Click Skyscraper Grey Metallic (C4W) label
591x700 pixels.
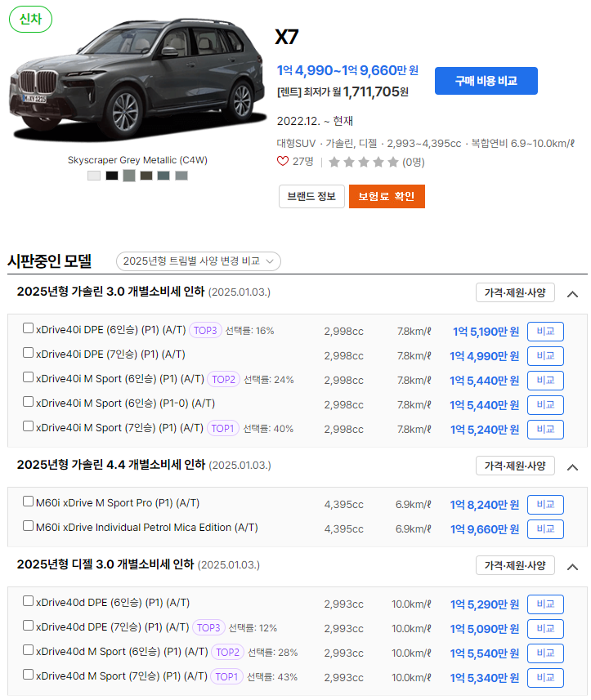tap(137, 160)
